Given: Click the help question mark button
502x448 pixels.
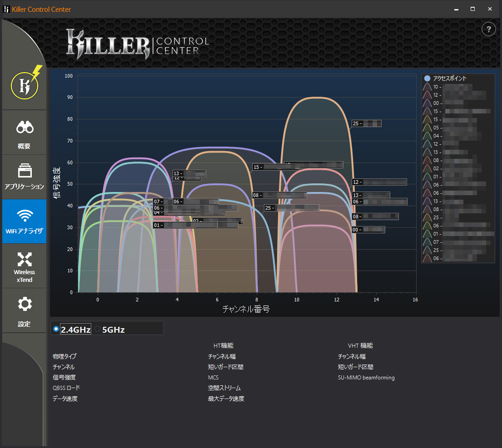Looking at the screenshot, I should [x=488, y=30].
